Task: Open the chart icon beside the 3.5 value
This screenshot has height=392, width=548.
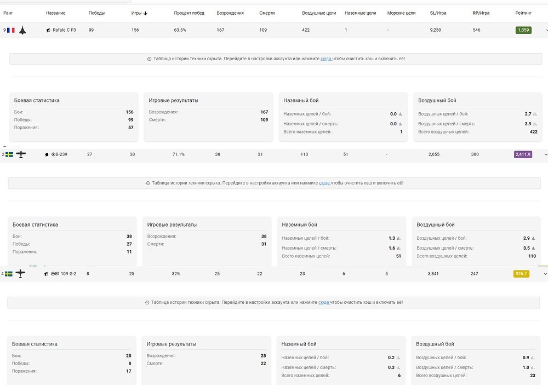Action: coord(534,248)
